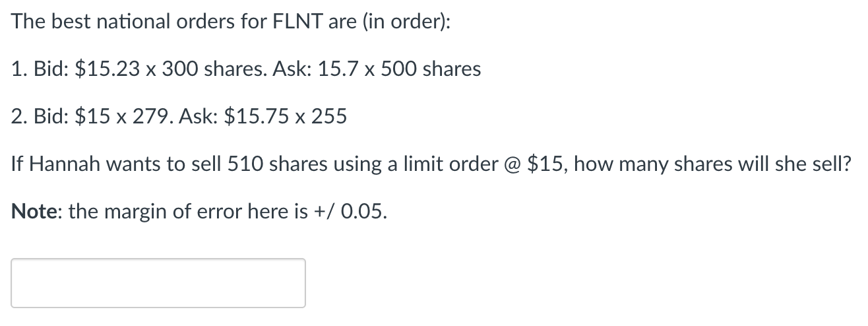868x326 pixels.
Task: Click the '500 shares' ask quantity
Action: pyautogui.click(x=429, y=69)
